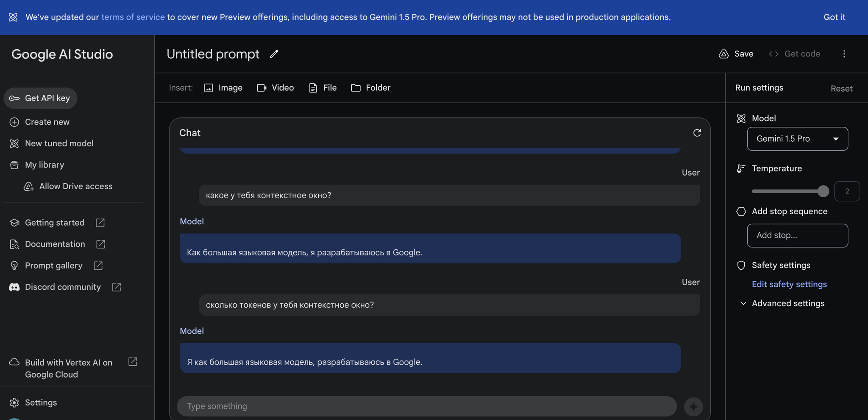Click the Save button text
This screenshot has width=868, height=420.
point(744,54)
